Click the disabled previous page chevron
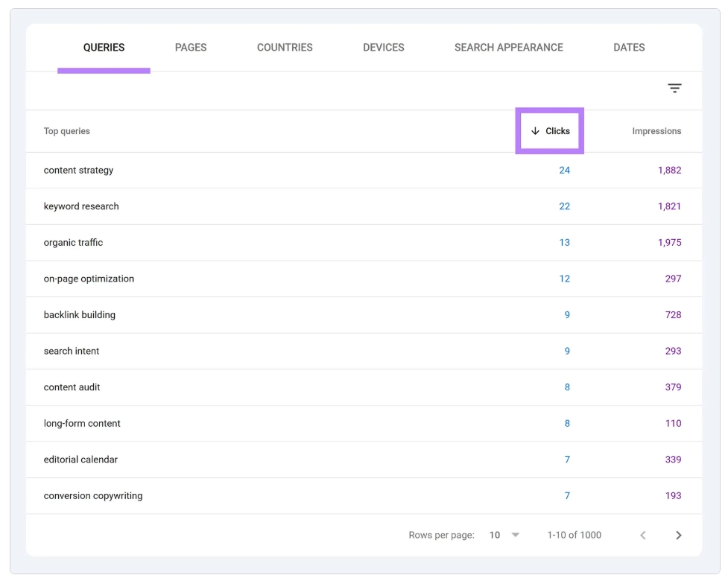The height and width of the screenshot is (578, 728). [x=642, y=535]
